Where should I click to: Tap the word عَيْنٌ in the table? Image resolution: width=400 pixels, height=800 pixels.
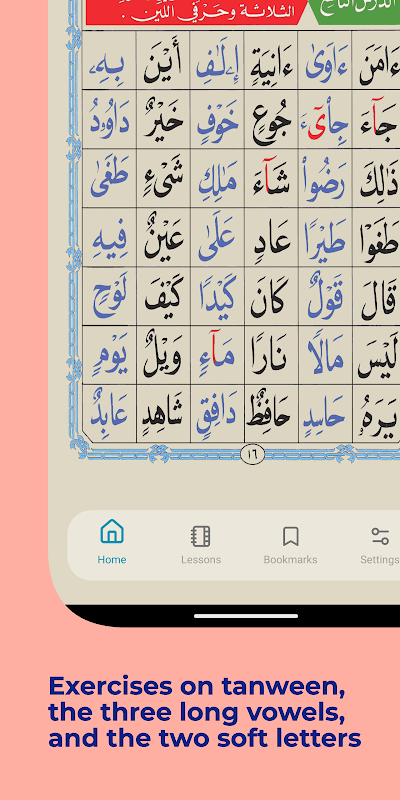163,238
